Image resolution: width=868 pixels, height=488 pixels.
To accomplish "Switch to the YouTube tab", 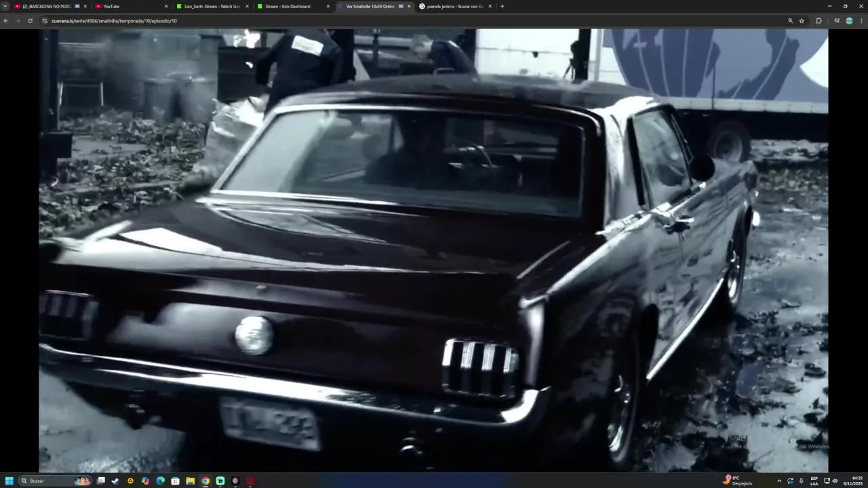I will [132, 6].
